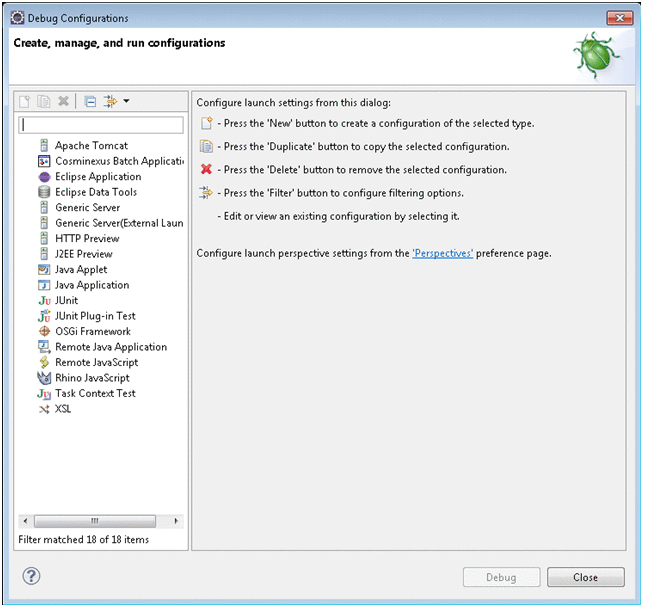Select the Apache Tomcat label
This screenshot has width=645, height=609.
click(x=91, y=146)
